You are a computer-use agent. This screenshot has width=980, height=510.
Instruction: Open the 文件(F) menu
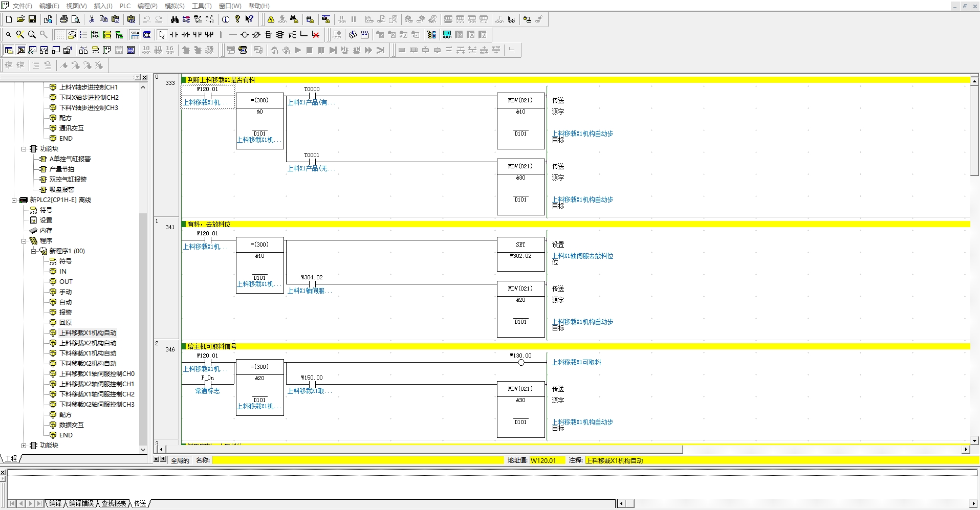pyautogui.click(x=22, y=6)
